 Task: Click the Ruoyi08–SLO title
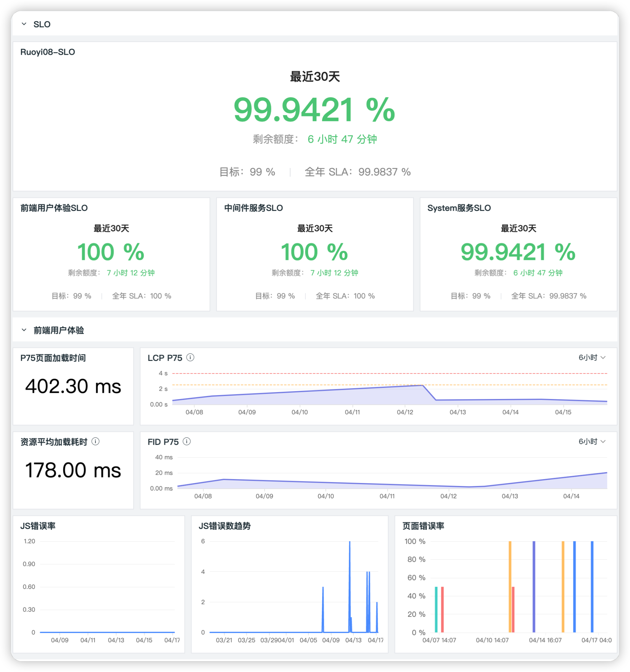48,52
